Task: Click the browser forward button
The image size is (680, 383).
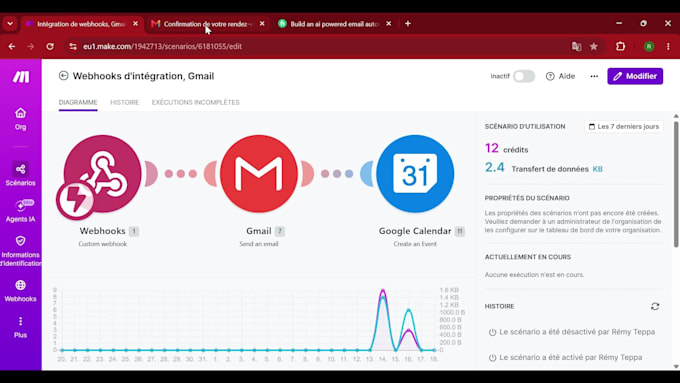Action: pos(31,46)
